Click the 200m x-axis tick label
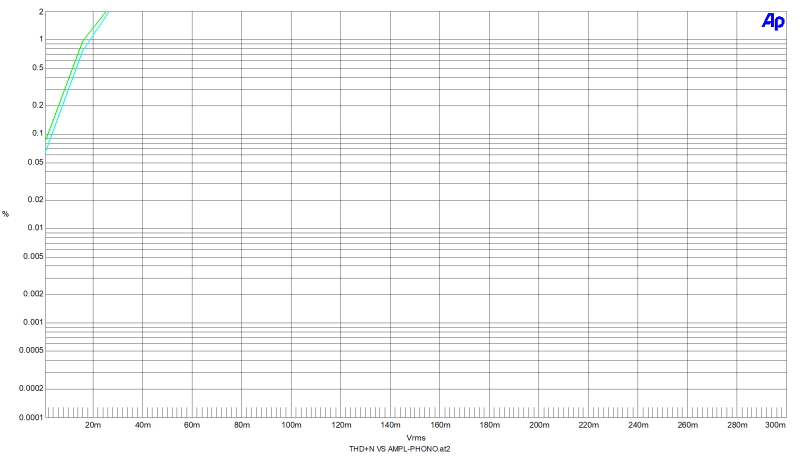800x457 pixels. [539, 425]
